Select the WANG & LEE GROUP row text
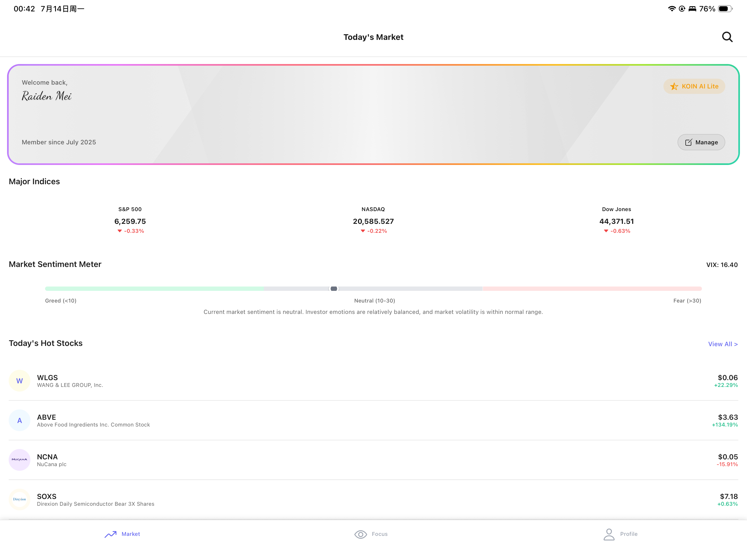This screenshot has height=560, width=747. (x=70, y=385)
